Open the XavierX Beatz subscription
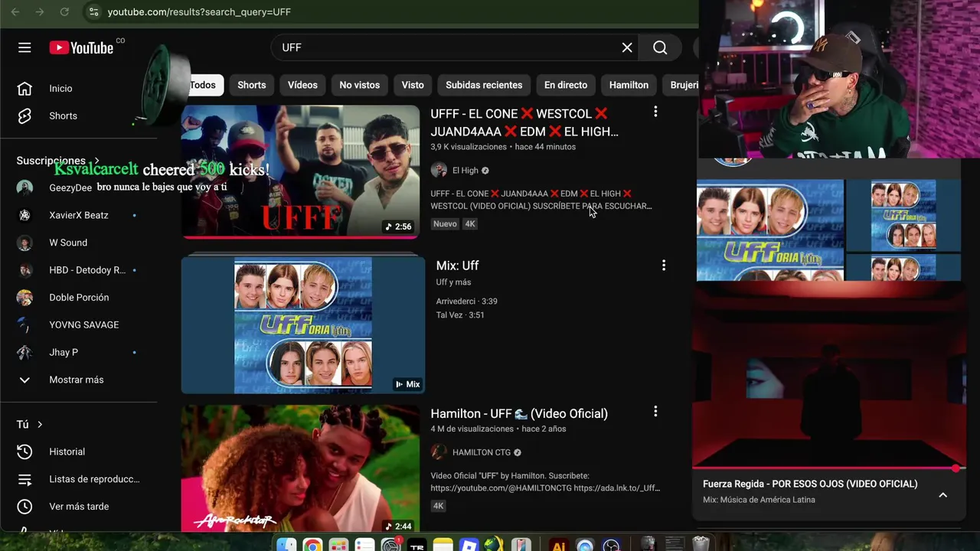Screen dimensions: 980x551 79,215
